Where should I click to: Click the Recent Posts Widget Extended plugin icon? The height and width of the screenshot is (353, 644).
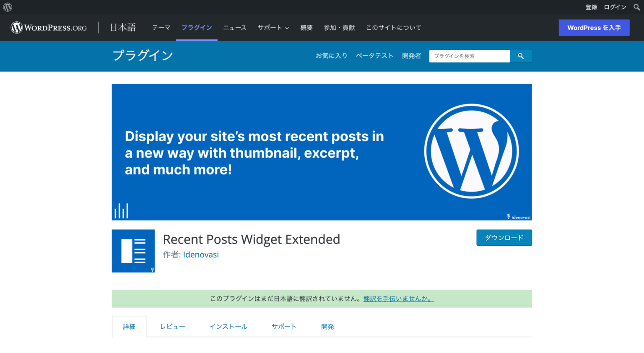point(133,251)
